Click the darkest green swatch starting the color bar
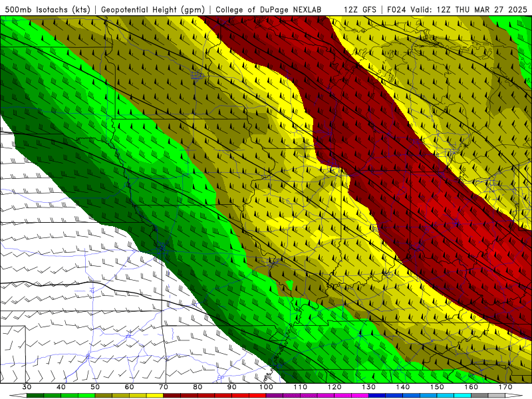 pos(35,396)
